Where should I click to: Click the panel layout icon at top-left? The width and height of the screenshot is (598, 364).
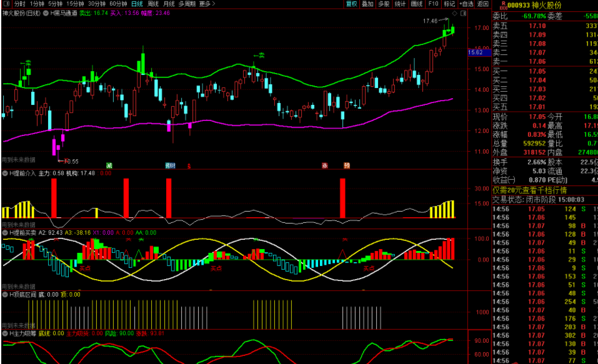6,4
